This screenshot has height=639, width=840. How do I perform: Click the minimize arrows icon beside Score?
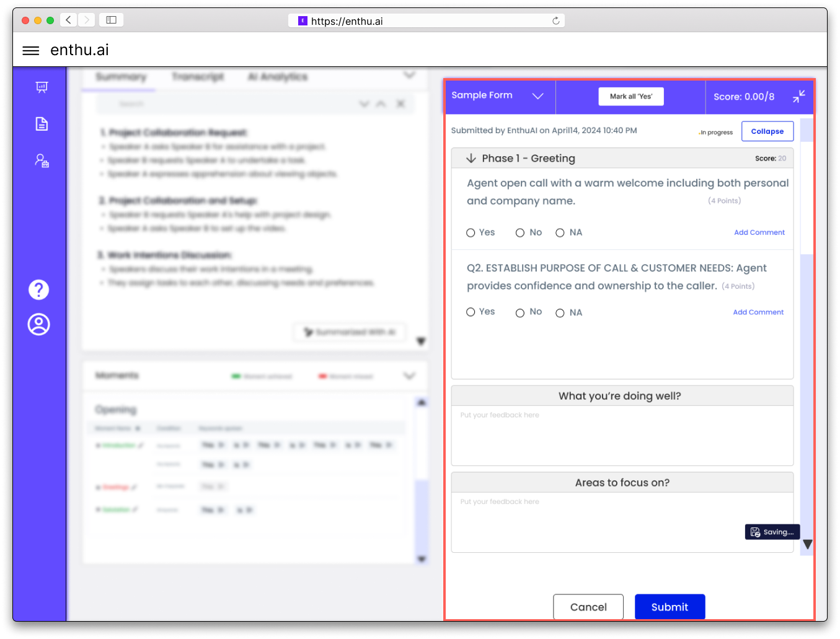pos(798,97)
